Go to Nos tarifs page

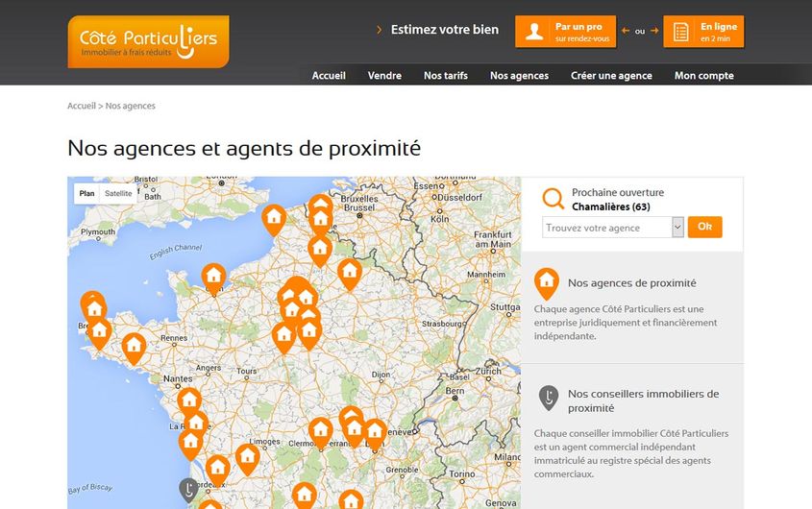point(445,76)
